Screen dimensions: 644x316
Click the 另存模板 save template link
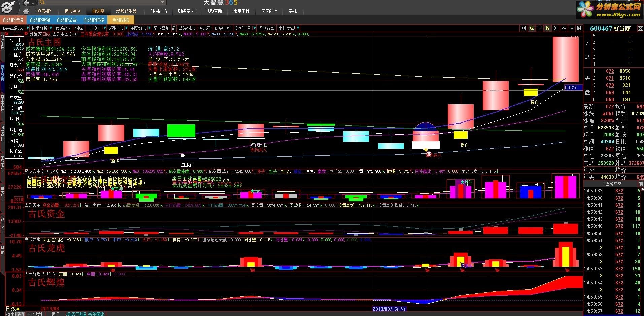96,314
